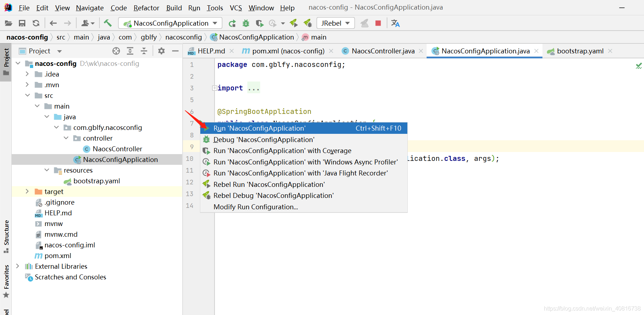Click the Open folder toolbar icon
This screenshot has height=315, width=644.
coord(9,23)
